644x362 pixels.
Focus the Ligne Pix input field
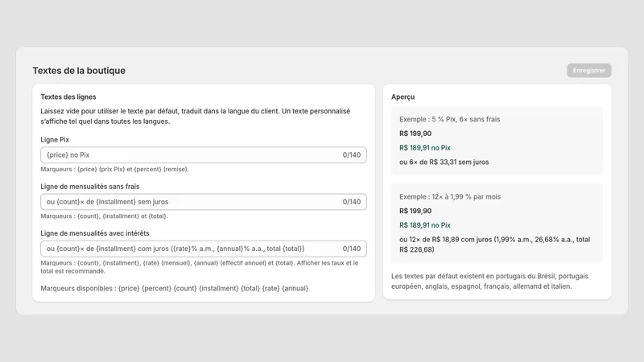pyautogui.click(x=204, y=155)
